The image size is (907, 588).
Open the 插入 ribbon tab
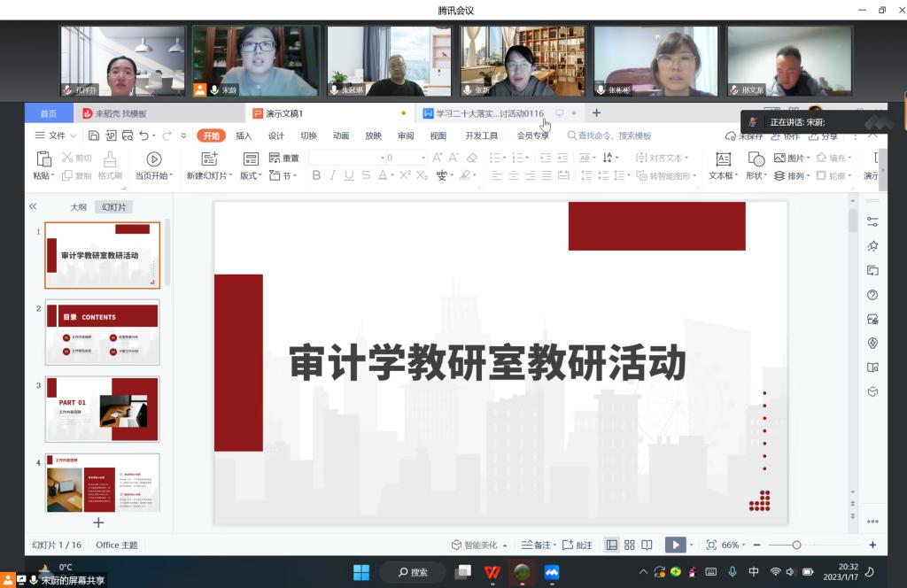pyautogui.click(x=244, y=135)
